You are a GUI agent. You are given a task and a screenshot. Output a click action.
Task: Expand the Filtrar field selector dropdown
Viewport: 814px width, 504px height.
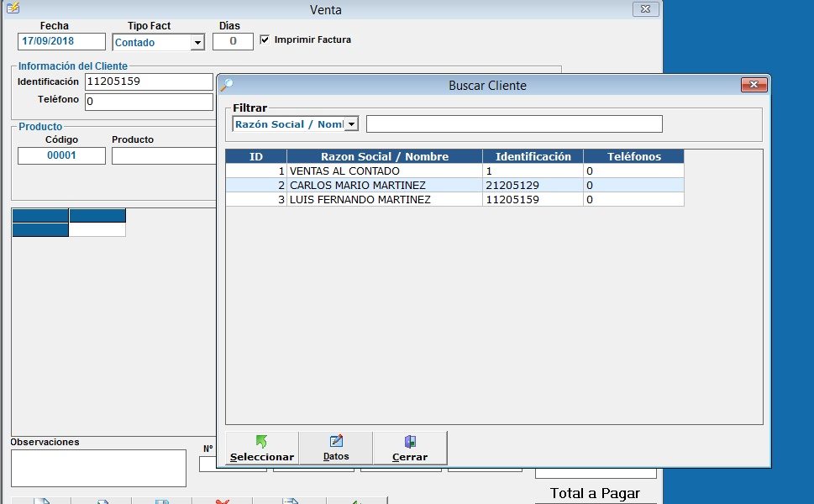click(351, 124)
